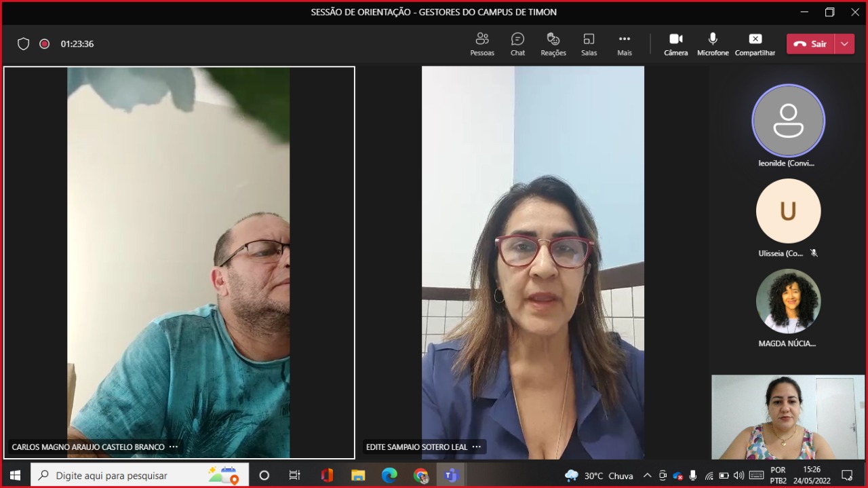Click the shield privacy icon
Image resolution: width=868 pixels, height=488 pixels.
coord(23,44)
